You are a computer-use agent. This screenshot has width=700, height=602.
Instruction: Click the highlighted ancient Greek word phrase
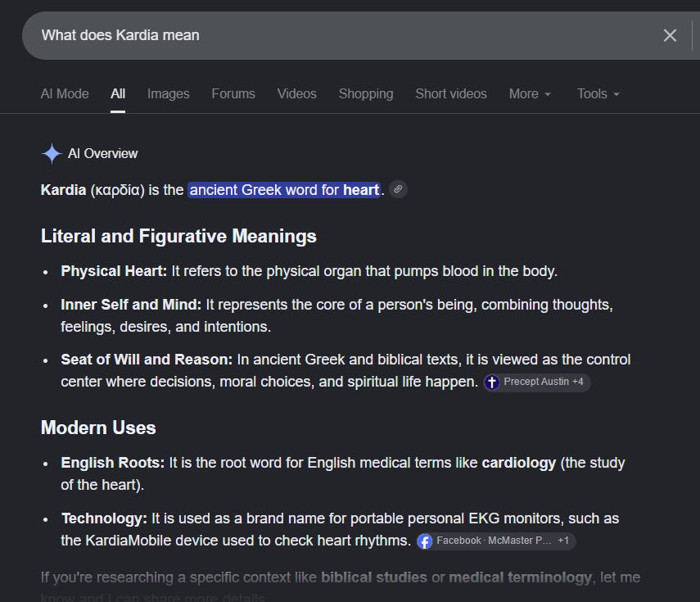[x=284, y=190]
